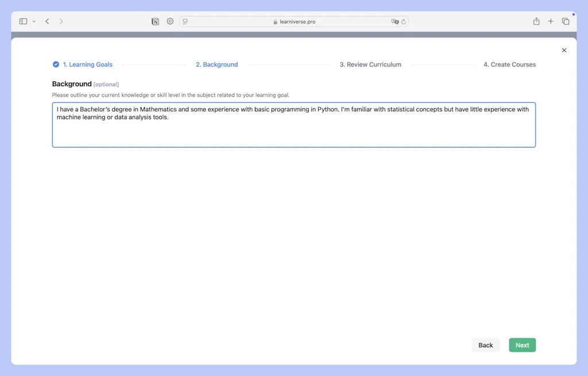The height and width of the screenshot is (376, 588).
Task: Click the reload icon in the address bar
Action: click(404, 21)
